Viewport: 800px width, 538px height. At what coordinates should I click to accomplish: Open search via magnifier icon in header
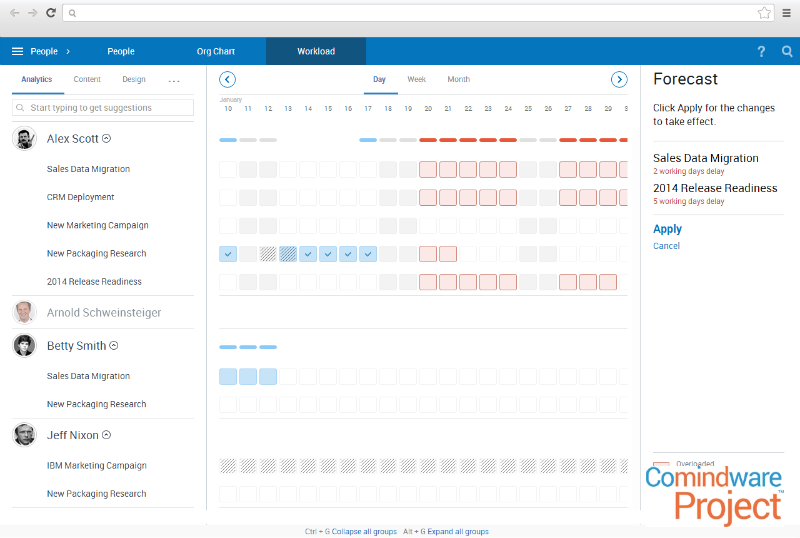(787, 51)
